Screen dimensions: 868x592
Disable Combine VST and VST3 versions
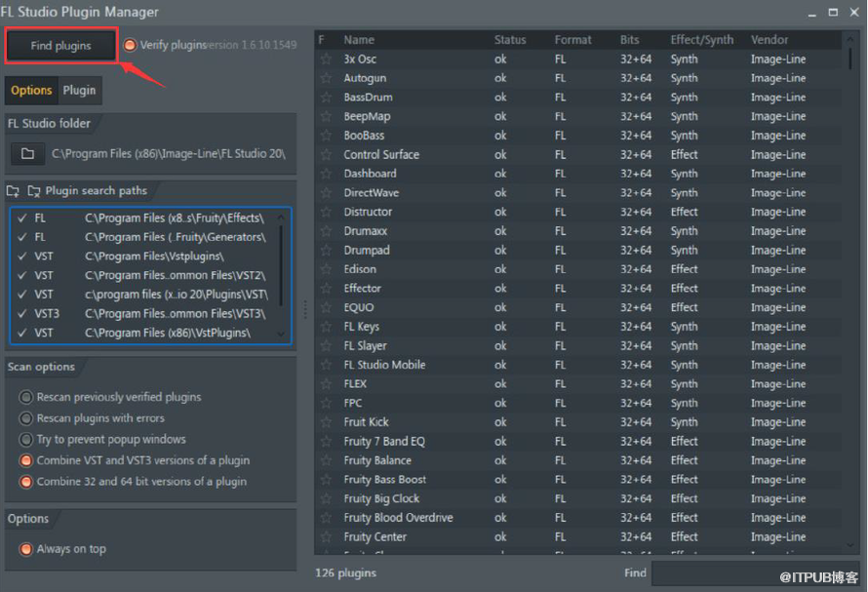(26, 460)
